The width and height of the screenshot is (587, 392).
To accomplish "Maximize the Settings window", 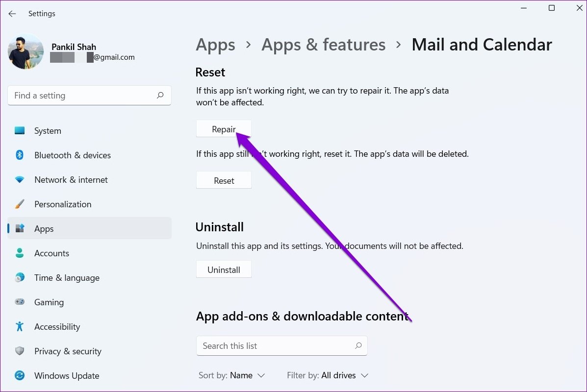I will point(551,8).
